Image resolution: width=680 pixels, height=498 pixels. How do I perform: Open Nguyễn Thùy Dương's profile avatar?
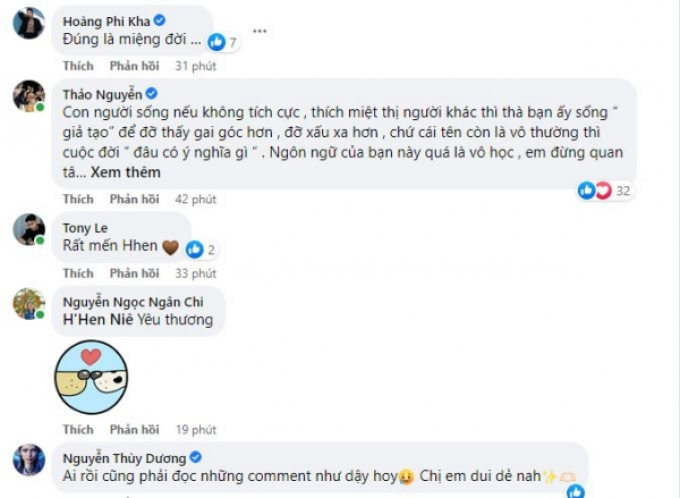coord(29,460)
